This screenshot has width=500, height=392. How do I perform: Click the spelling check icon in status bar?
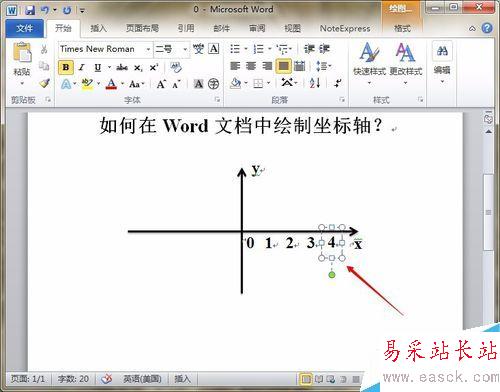coord(107,379)
